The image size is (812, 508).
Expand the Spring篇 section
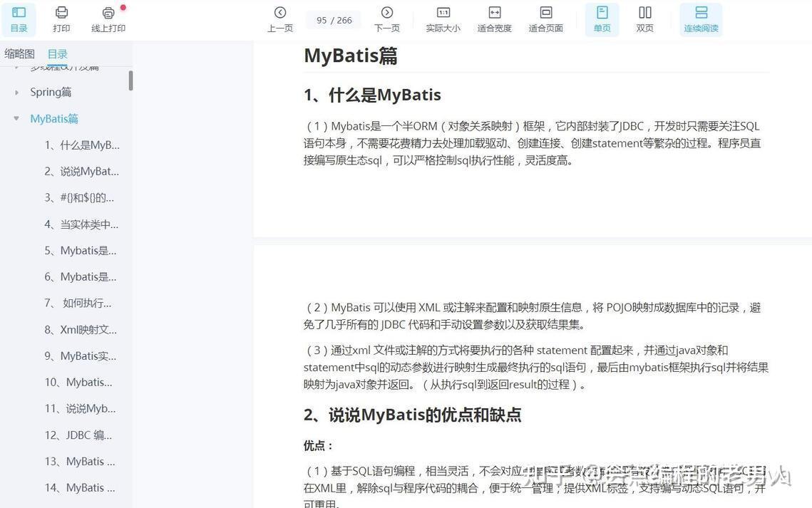[16, 92]
